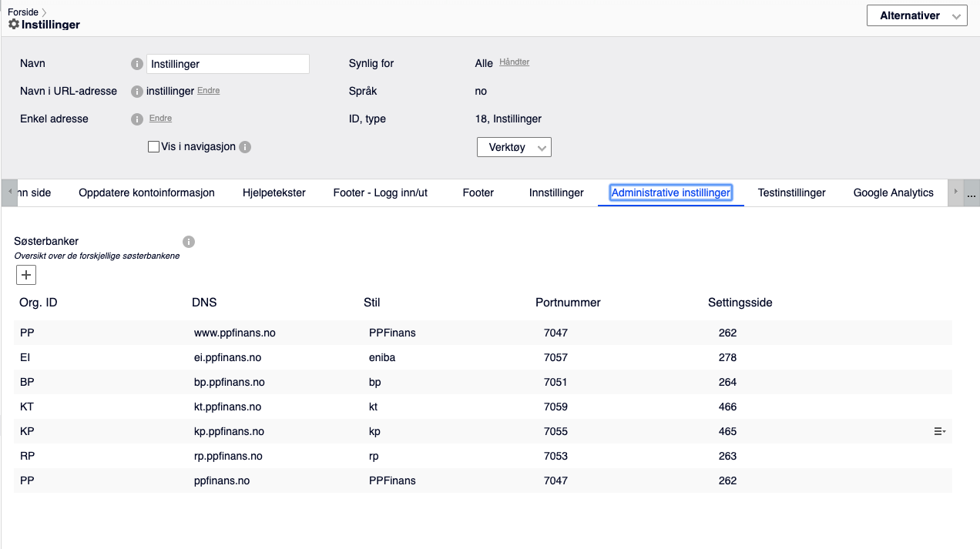Screen dimensions: 980x549
Task: Switch to the Testinstillinger tab
Action: 791,192
